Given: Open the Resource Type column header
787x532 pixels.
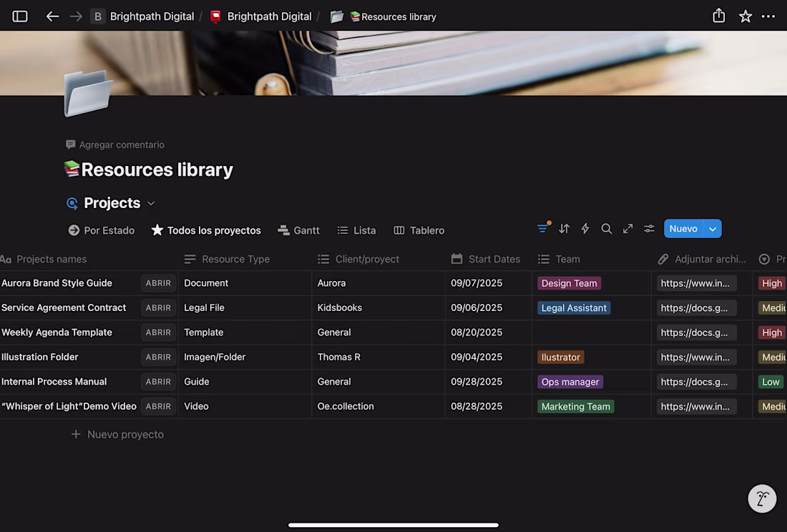Looking at the screenshot, I should (227, 260).
